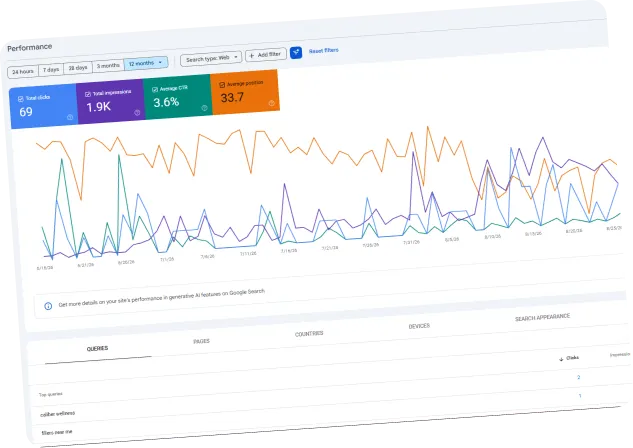Click the Add filter button
The image size is (633, 448).
[x=266, y=54]
